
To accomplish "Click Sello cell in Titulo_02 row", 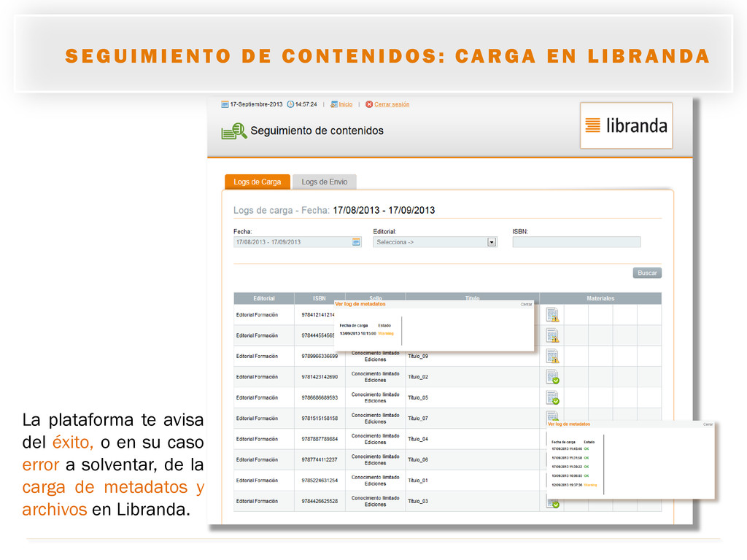I will click(376, 377).
